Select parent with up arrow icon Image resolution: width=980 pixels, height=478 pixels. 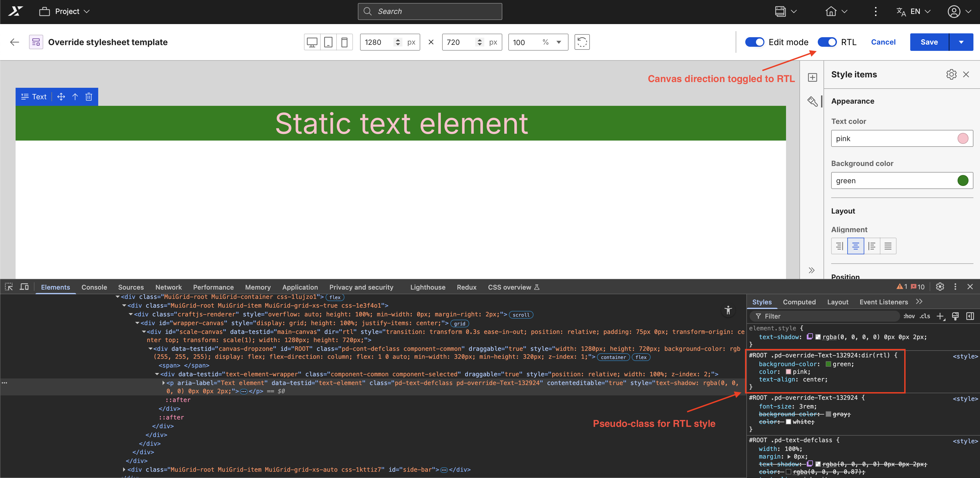tap(75, 97)
